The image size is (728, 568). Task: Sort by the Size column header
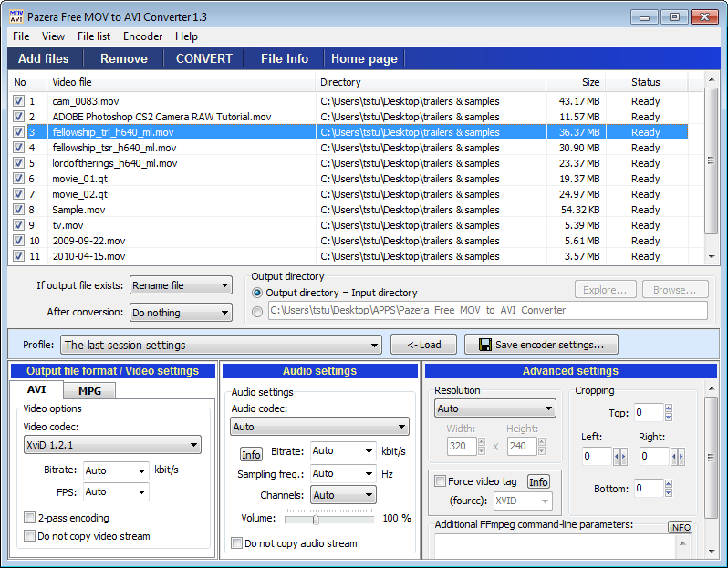coord(576,82)
